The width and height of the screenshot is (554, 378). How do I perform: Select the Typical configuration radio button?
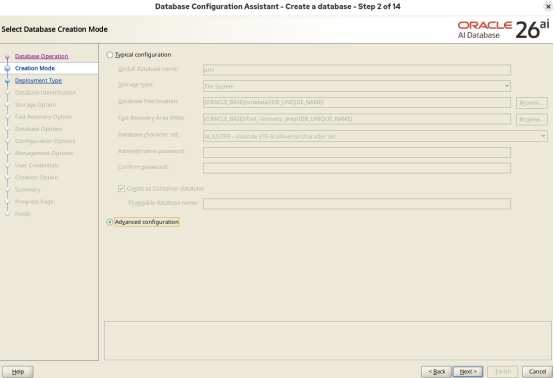pyautogui.click(x=110, y=55)
